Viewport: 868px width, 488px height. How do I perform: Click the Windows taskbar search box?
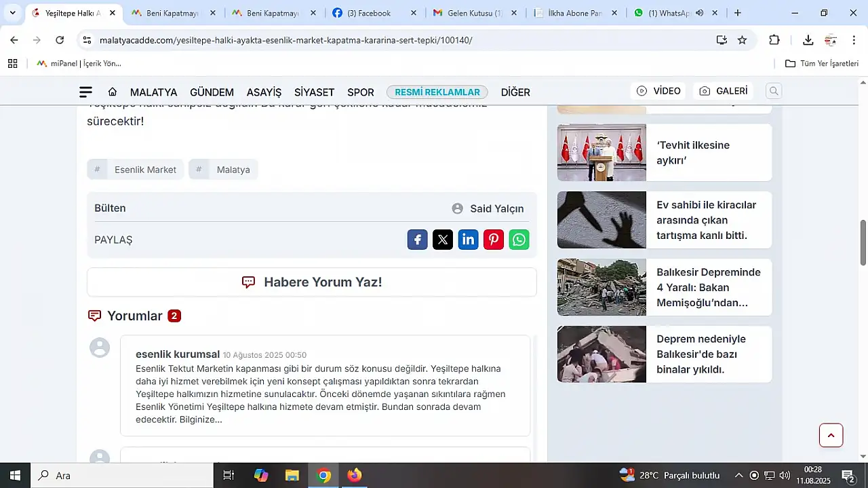(x=122, y=475)
